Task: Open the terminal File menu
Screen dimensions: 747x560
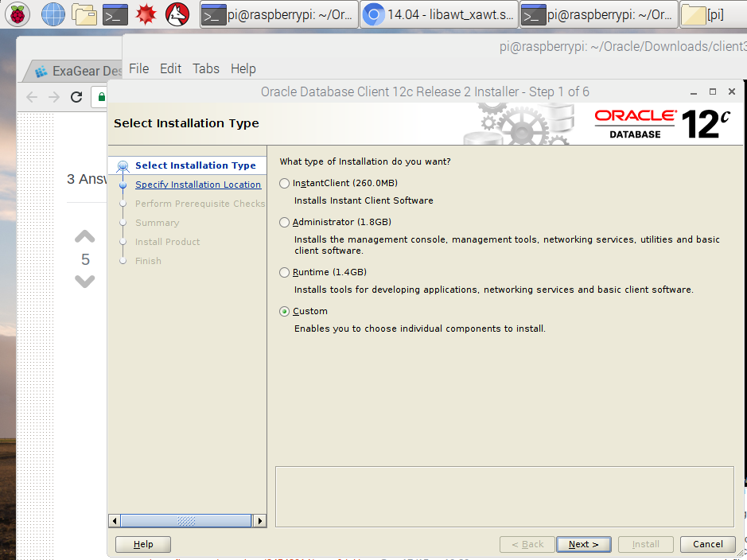Action: tap(138, 68)
